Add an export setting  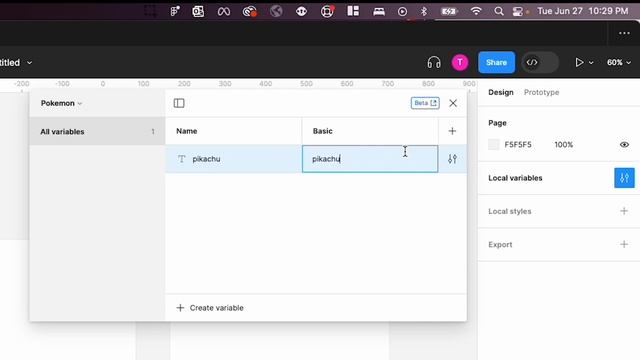[x=624, y=244]
